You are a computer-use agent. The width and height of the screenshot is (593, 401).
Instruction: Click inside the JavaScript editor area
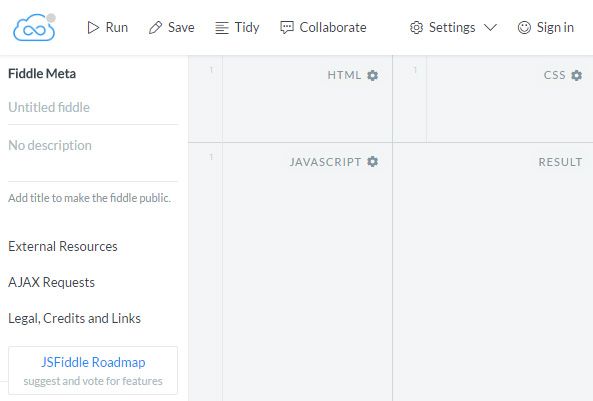[307, 280]
